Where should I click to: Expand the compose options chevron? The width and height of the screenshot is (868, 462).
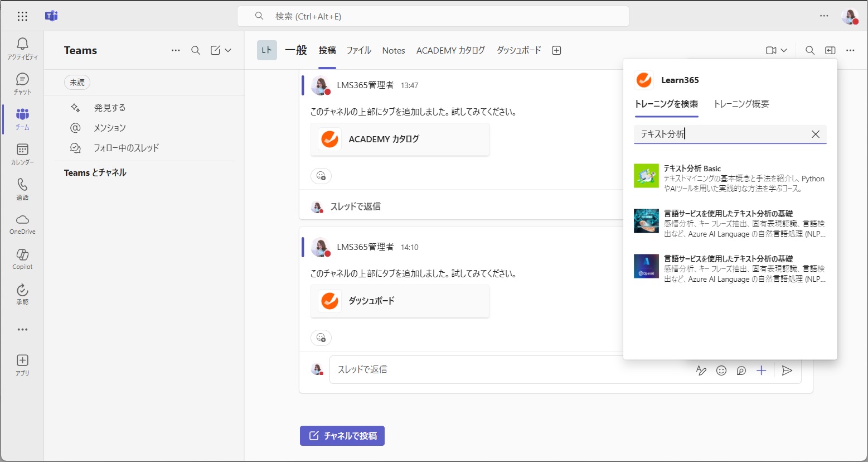(x=228, y=50)
